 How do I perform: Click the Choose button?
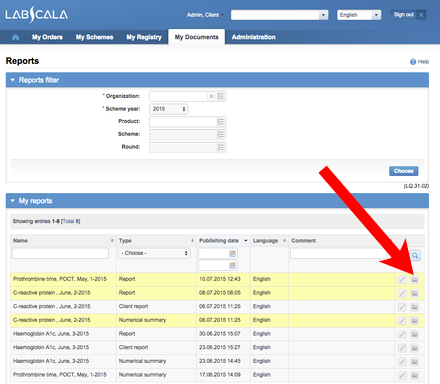click(x=404, y=171)
